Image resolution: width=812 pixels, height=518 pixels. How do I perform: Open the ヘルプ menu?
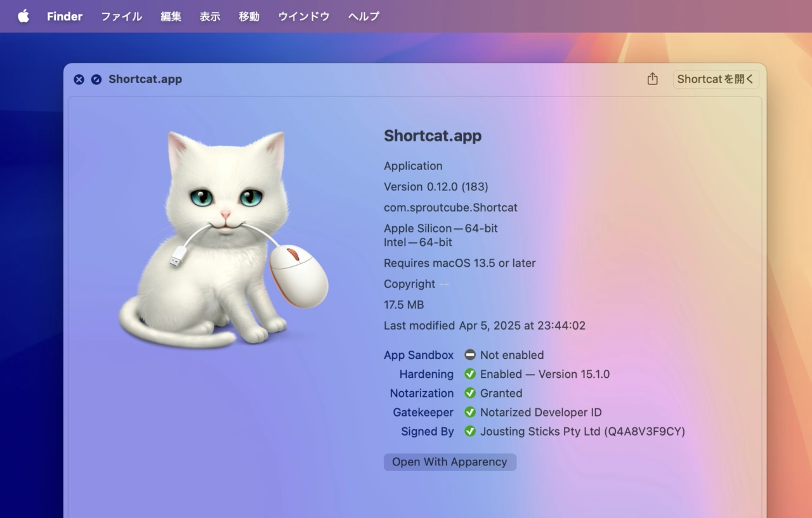(363, 16)
